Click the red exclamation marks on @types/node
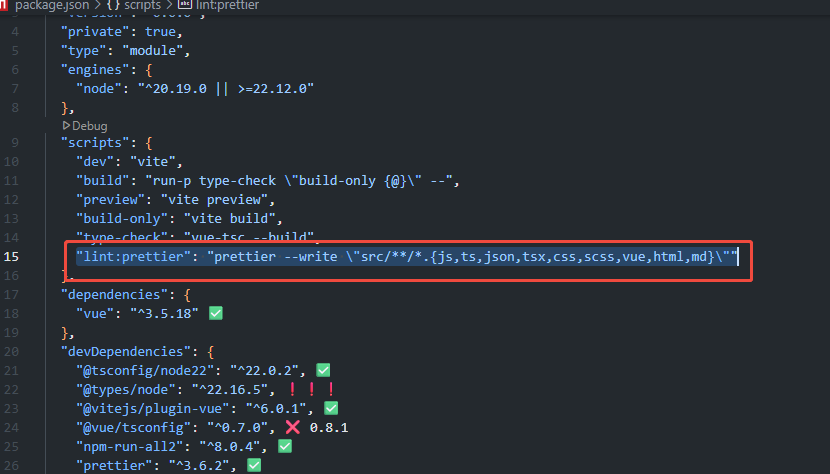This screenshot has width=830, height=474. click(x=312, y=389)
